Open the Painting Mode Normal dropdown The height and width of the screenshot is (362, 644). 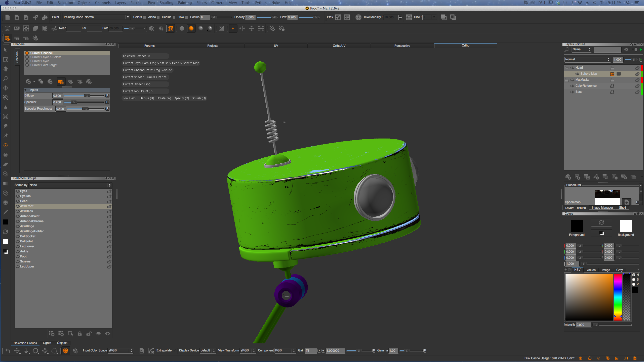(x=107, y=17)
